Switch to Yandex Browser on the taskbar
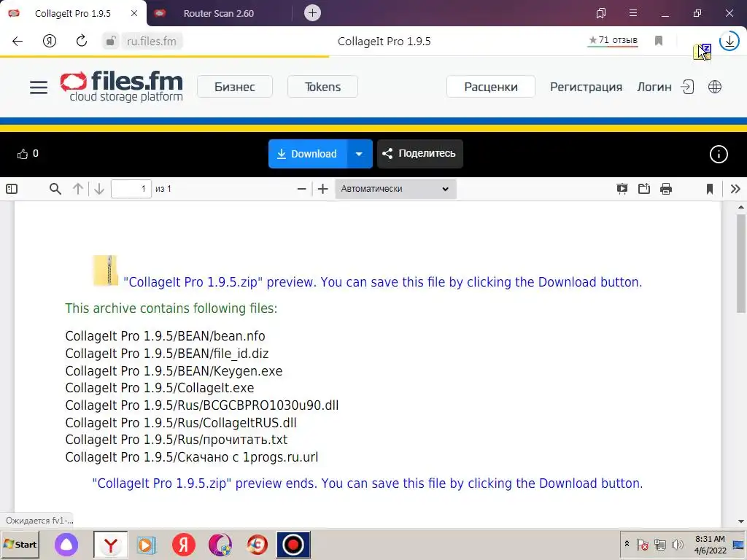The height and width of the screenshot is (560, 747). point(111,545)
